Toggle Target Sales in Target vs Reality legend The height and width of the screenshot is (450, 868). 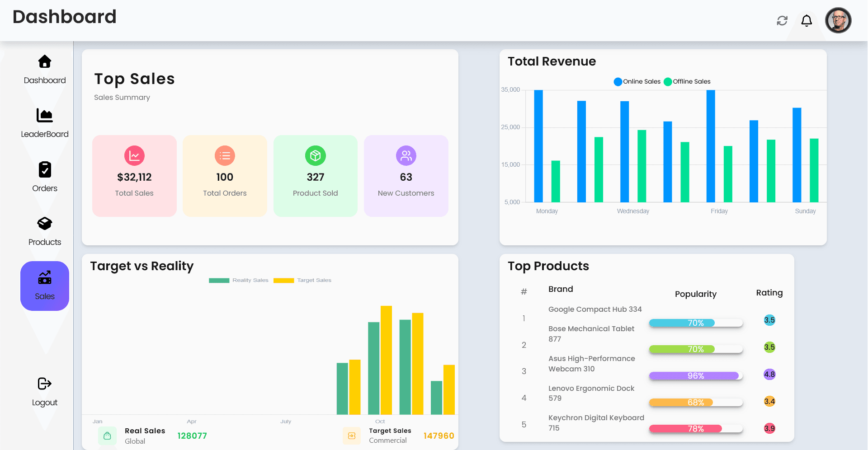[302, 280]
